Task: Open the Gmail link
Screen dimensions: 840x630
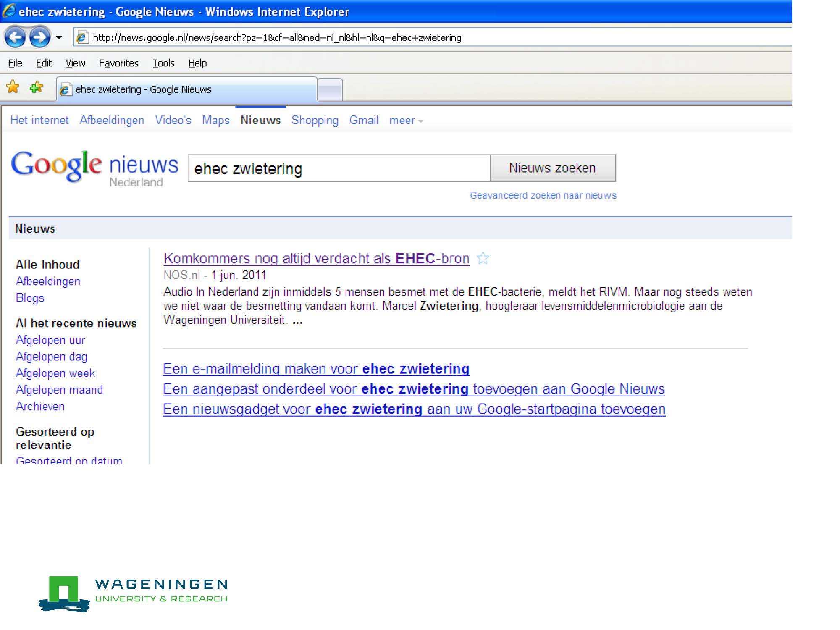Action: [364, 121]
